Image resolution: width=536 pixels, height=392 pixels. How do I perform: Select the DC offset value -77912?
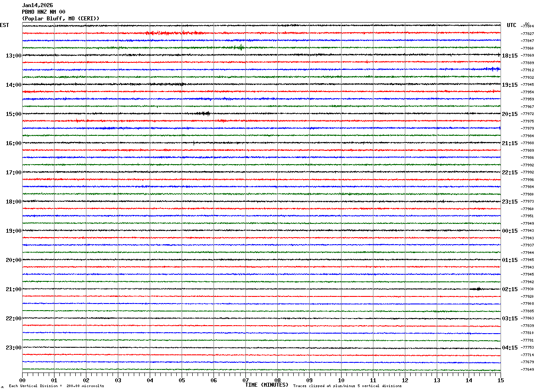click(x=527, y=70)
